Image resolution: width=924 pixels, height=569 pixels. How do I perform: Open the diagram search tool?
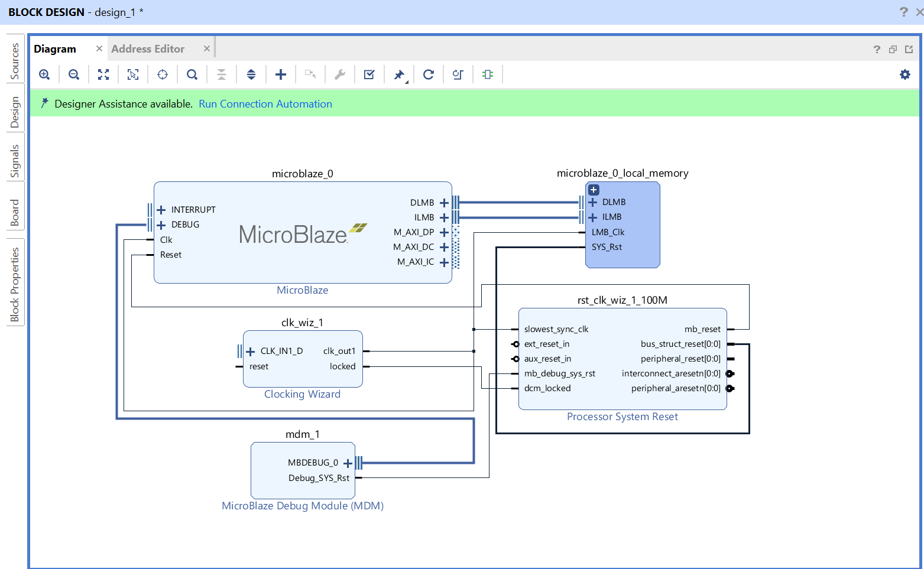click(192, 74)
